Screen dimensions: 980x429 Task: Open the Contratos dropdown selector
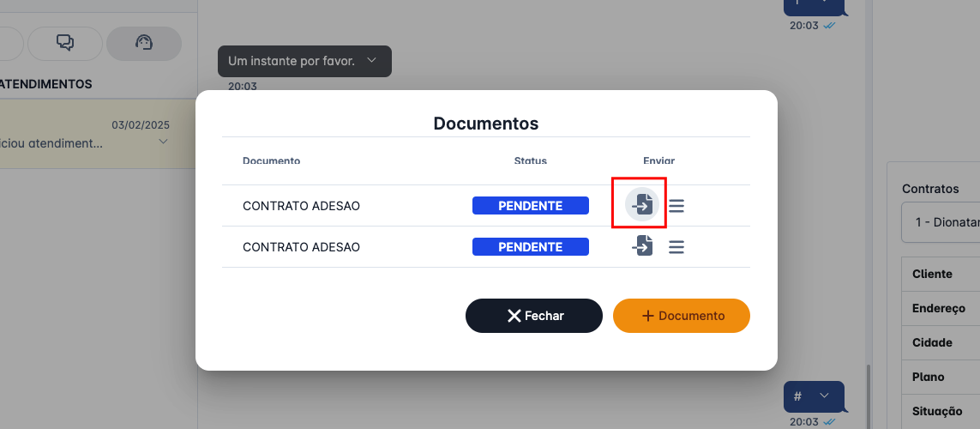point(941,222)
